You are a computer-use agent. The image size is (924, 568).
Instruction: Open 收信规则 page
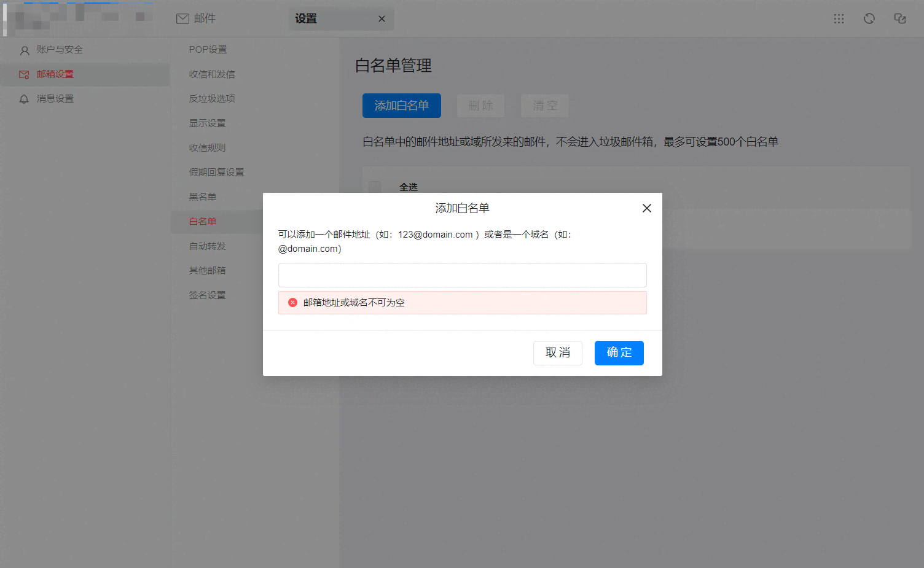207,147
